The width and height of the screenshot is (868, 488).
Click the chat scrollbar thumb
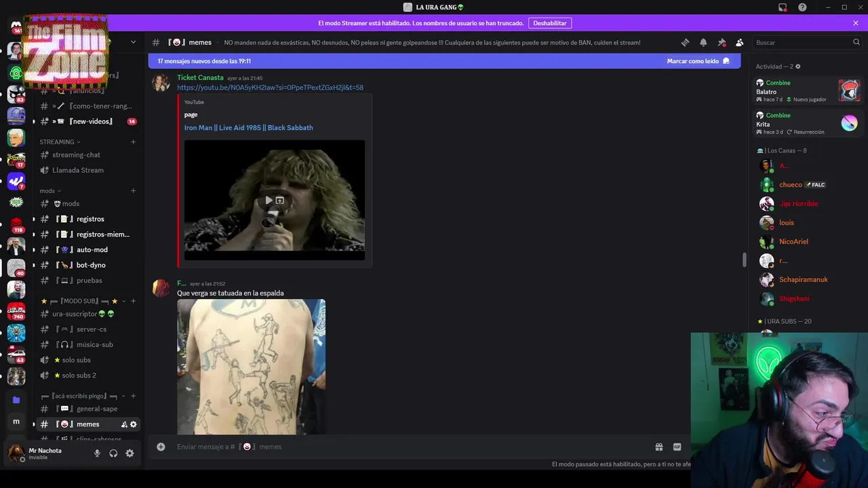click(x=744, y=260)
